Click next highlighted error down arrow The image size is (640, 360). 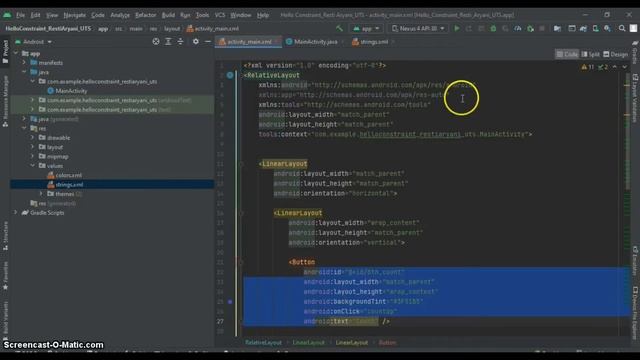pyautogui.click(x=624, y=67)
